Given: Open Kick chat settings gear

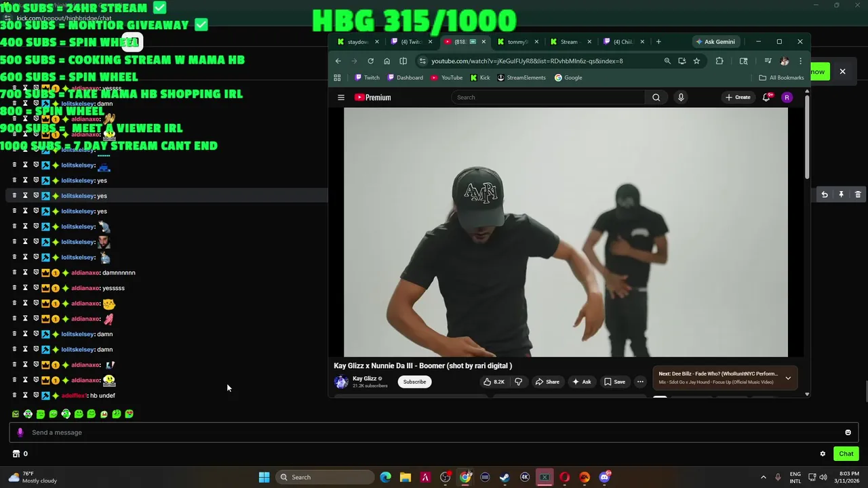Looking at the screenshot, I should (823, 454).
